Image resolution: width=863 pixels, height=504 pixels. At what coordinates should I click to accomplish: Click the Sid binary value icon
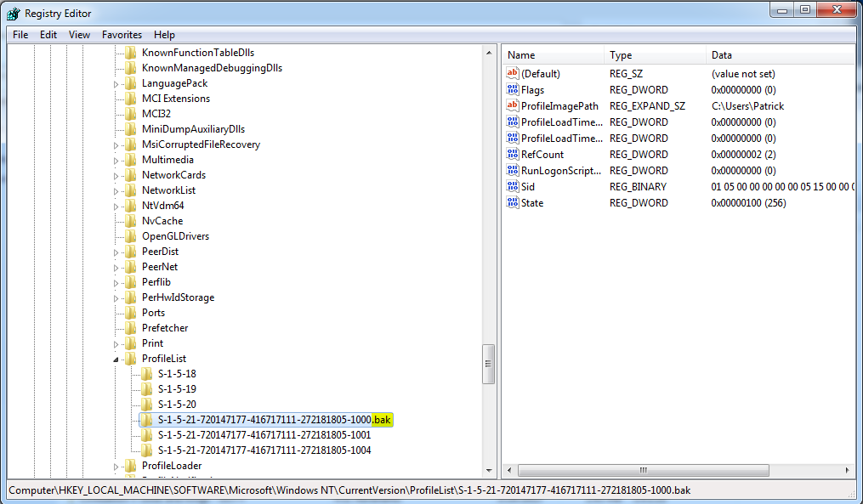tap(512, 187)
